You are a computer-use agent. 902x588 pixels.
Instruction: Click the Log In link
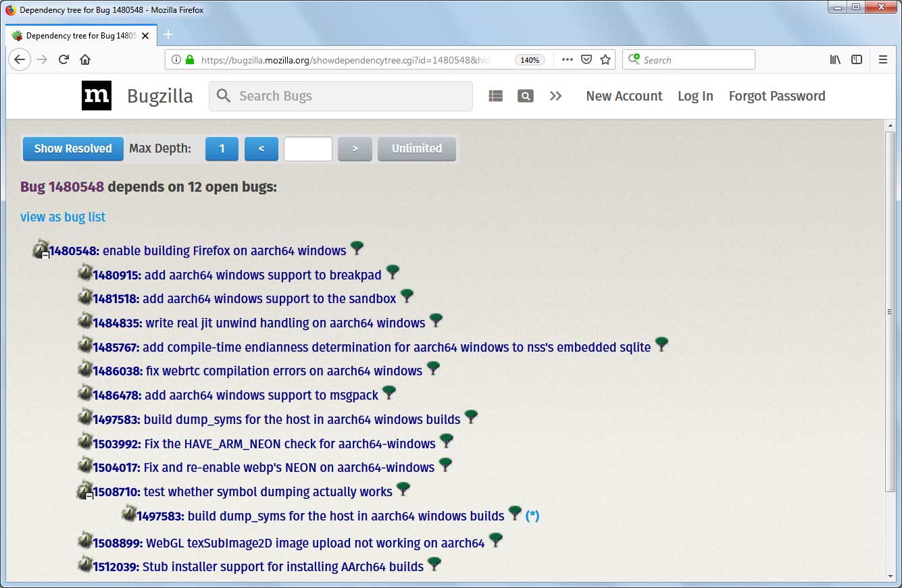click(x=695, y=96)
